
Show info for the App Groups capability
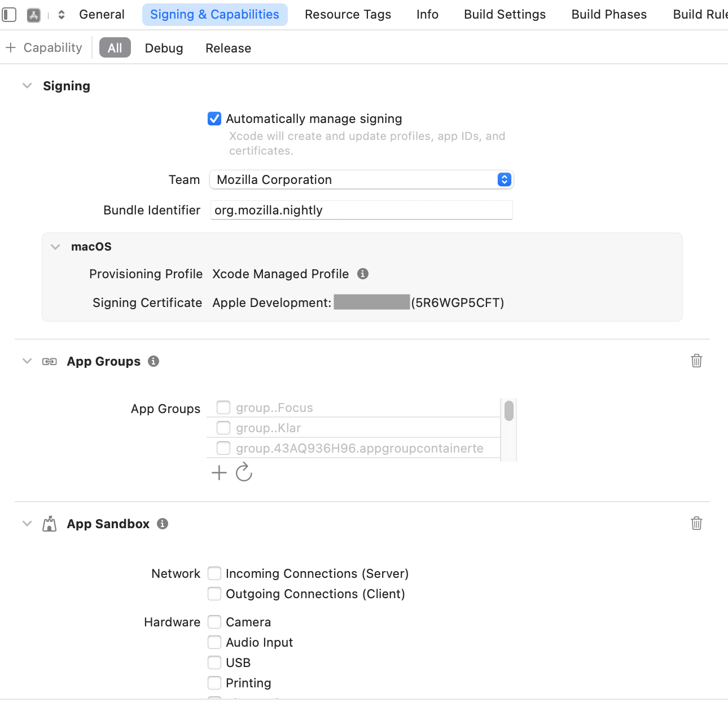[x=154, y=361]
